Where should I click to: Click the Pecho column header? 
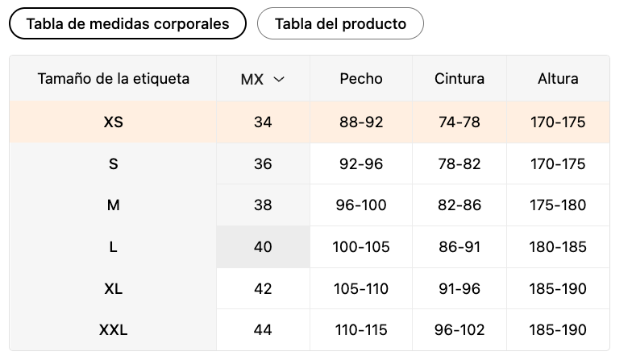361,79
